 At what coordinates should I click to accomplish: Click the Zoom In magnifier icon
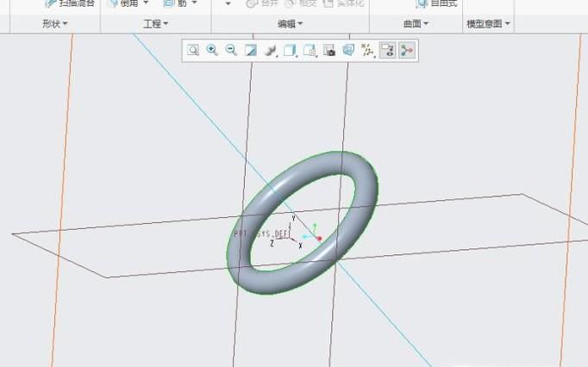(x=212, y=51)
